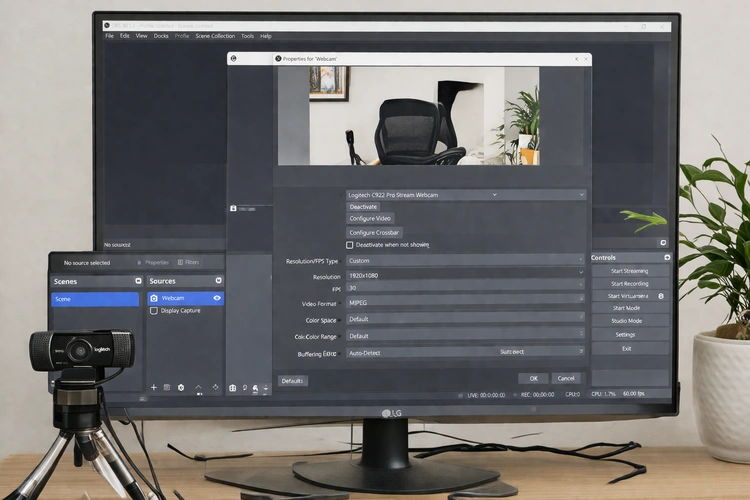750x500 pixels.
Task: Click the REC: 00:00:00 status text
Action: pos(537,395)
